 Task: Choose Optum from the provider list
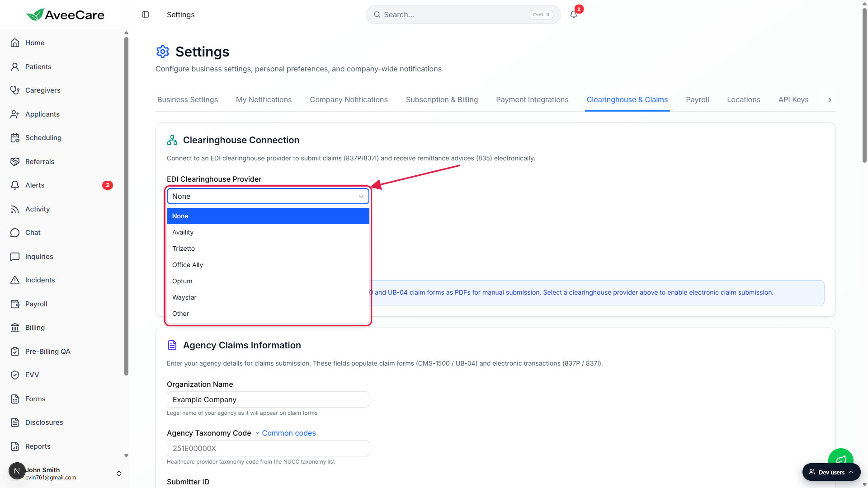268,281
